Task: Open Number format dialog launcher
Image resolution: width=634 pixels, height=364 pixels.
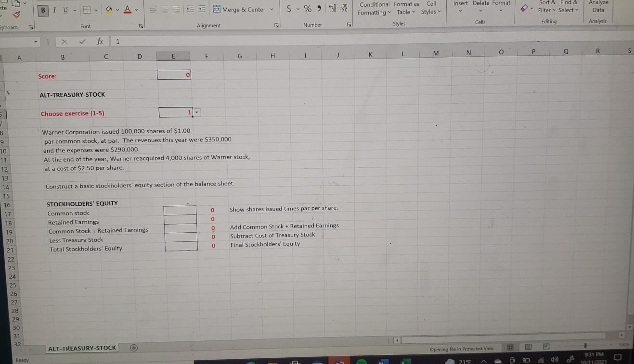Action: [350, 24]
